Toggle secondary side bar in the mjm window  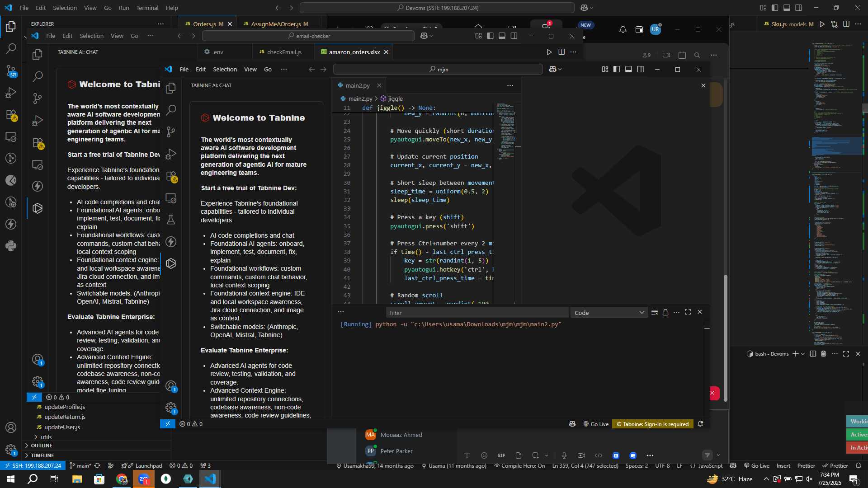coord(640,69)
